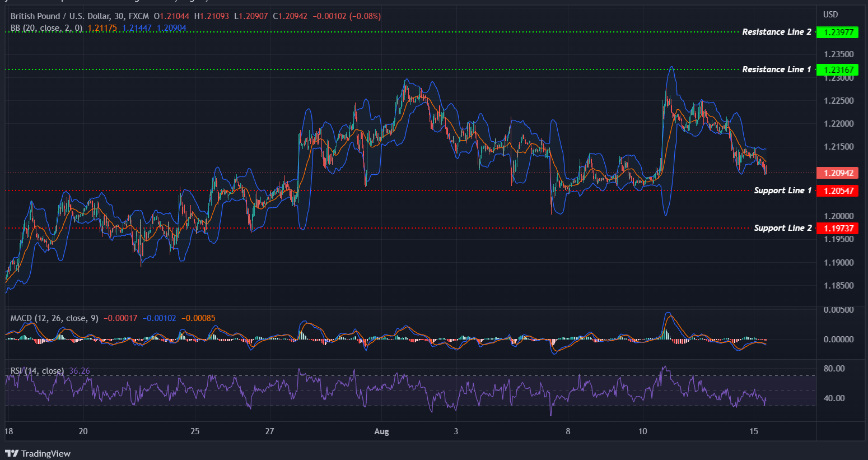This screenshot has height=460, width=868.
Task: Select the red Support Line 1 label 1.20547
Action: (838, 190)
